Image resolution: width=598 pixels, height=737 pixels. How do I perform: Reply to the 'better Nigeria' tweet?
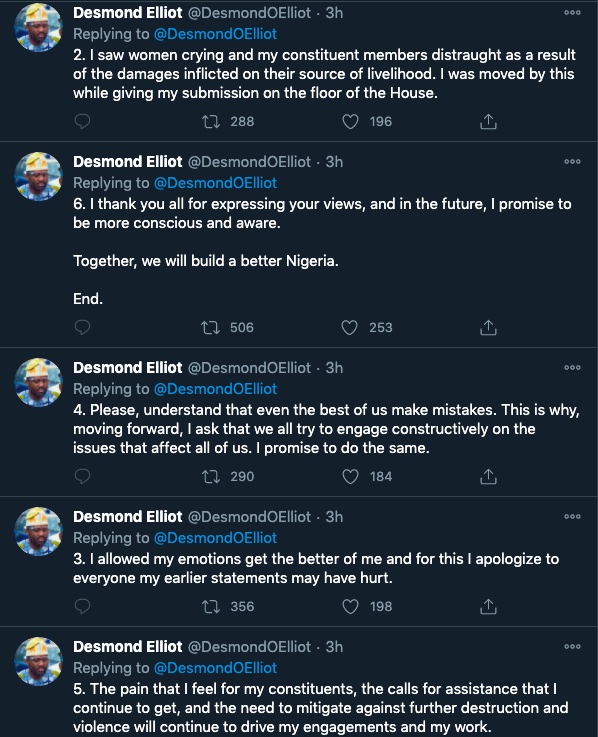point(82,327)
